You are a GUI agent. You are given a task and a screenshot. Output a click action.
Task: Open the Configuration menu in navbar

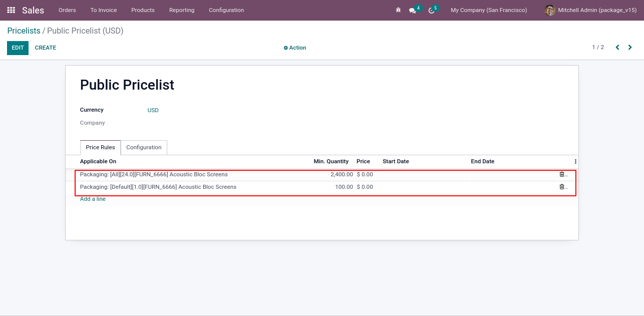coord(226,10)
